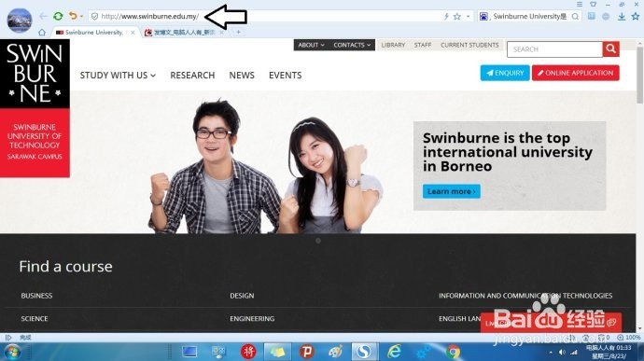
Task: Expand STUDY WITH US menu
Action: click(118, 76)
